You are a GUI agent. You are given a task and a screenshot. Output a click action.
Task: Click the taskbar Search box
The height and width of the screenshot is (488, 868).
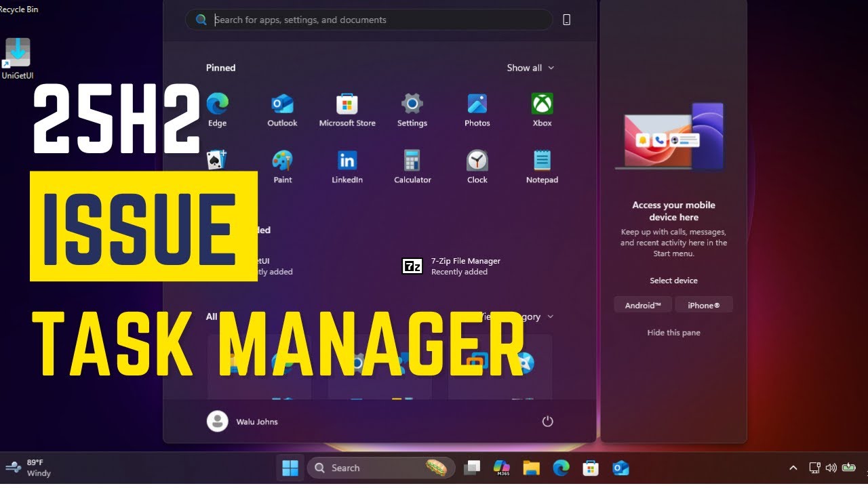tap(381, 468)
